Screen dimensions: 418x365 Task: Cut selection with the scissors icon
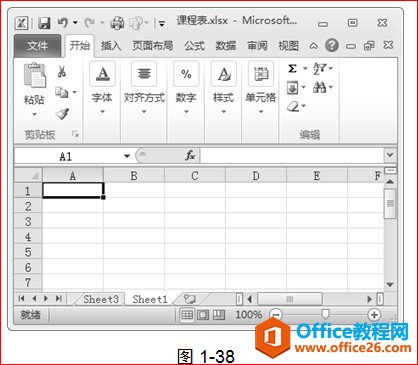(x=62, y=71)
